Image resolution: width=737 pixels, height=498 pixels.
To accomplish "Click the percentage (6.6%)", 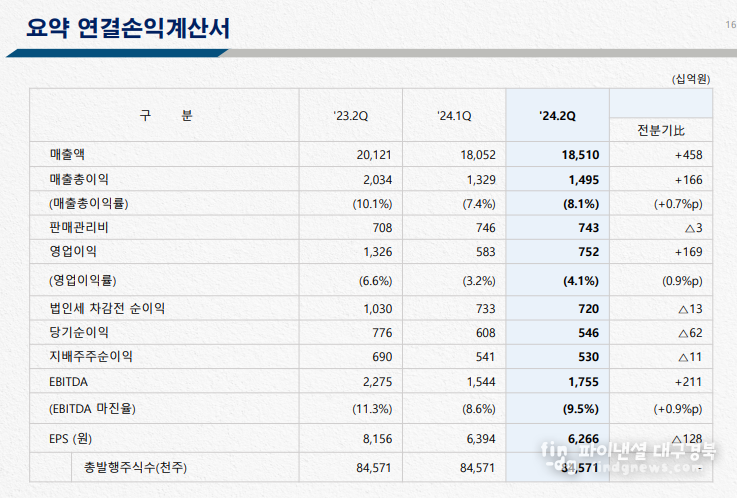I will [376, 281].
